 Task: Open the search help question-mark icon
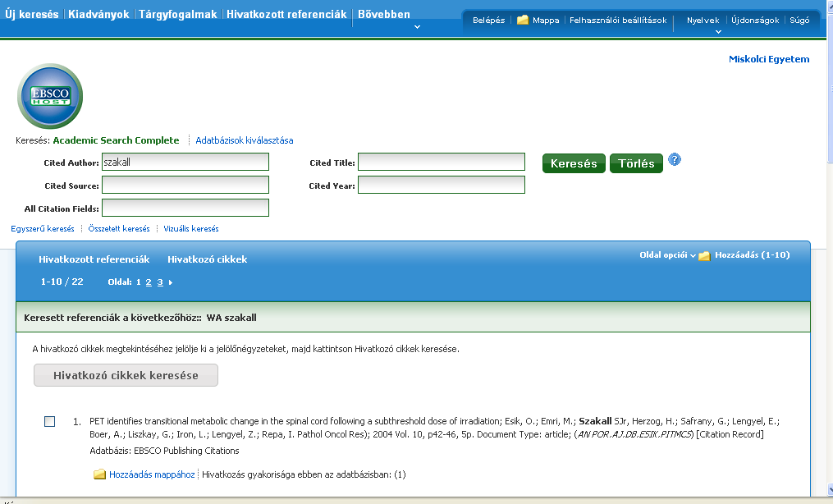(674, 159)
